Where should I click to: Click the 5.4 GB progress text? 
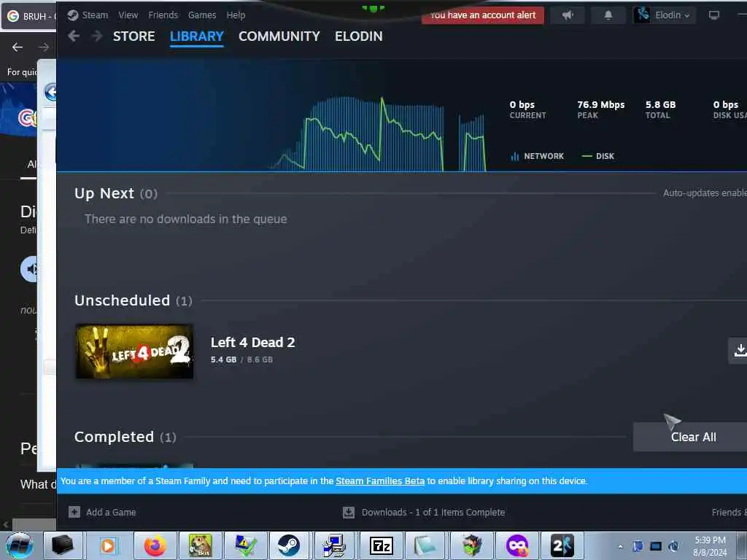click(x=223, y=359)
